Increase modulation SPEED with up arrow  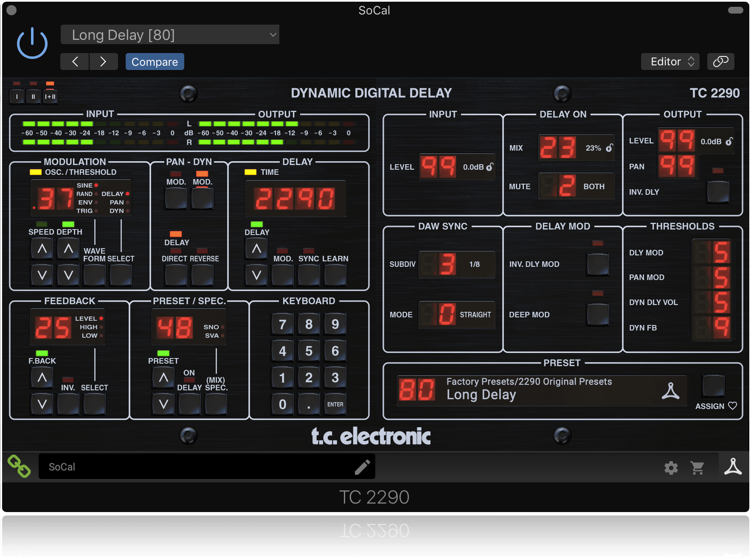[42, 249]
